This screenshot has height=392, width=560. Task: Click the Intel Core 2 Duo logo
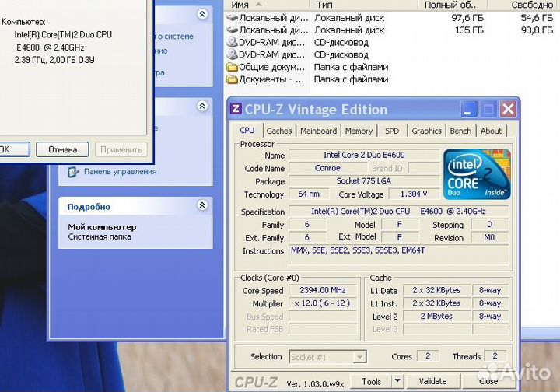[x=477, y=174]
